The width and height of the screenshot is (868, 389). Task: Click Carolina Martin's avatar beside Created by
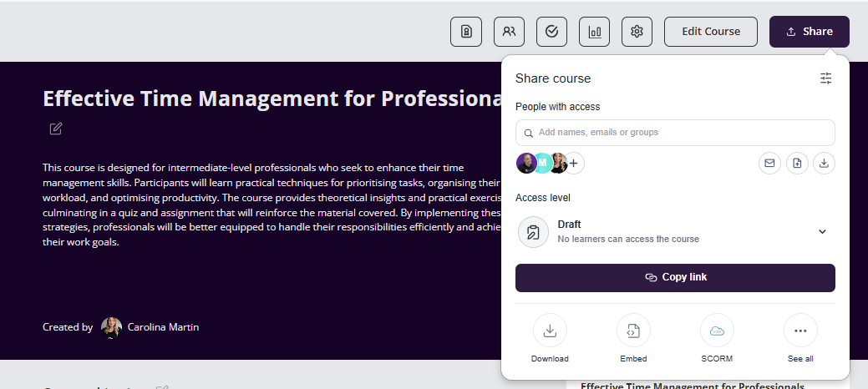tap(111, 327)
